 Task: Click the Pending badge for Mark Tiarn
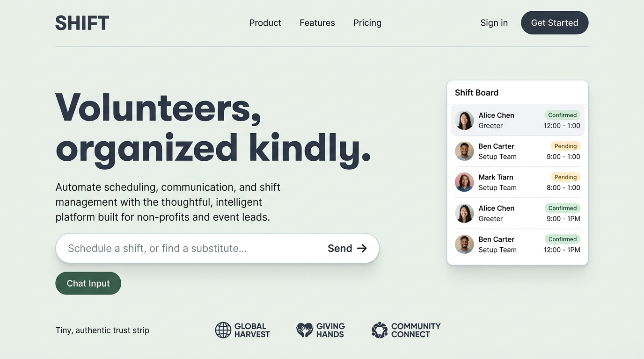(x=565, y=177)
